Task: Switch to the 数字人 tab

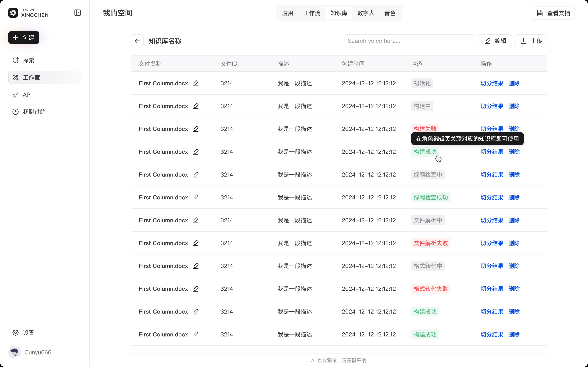Action: [365, 13]
